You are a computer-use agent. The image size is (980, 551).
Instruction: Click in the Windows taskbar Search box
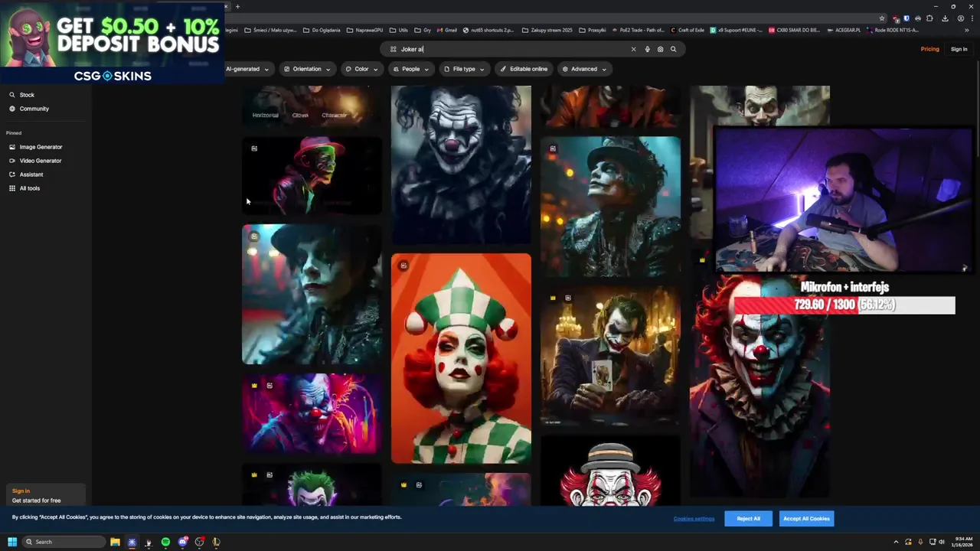64,542
